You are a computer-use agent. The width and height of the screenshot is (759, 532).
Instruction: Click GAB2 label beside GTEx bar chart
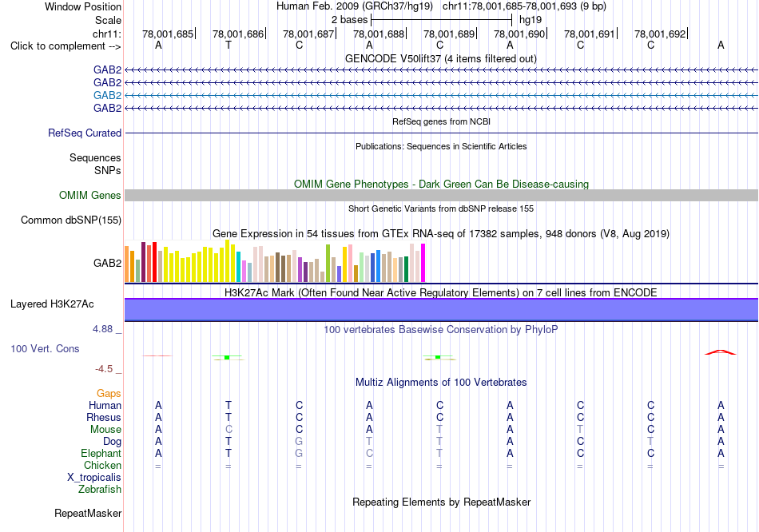(107, 264)
